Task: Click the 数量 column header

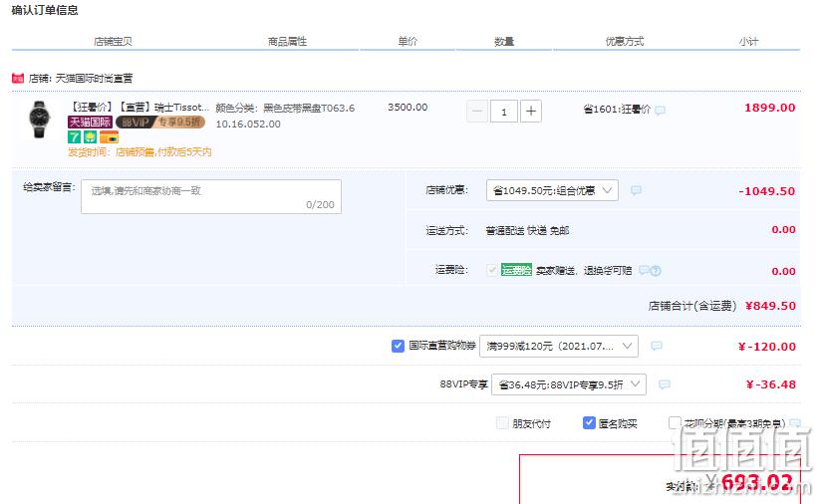Action: [x=504, y=42]
